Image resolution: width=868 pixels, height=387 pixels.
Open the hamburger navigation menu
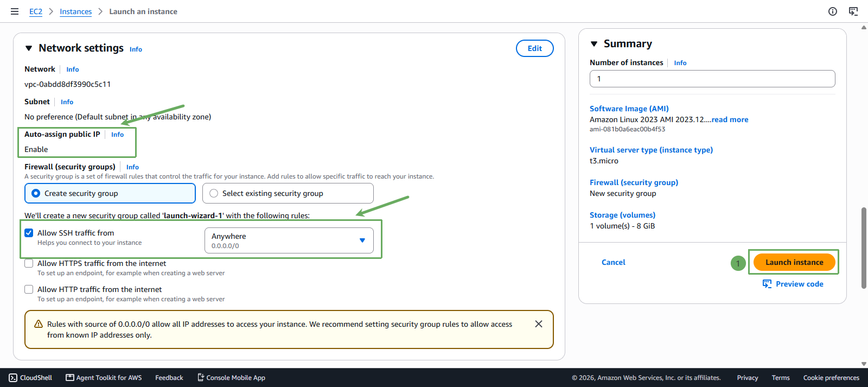click(x=15, y=11)
